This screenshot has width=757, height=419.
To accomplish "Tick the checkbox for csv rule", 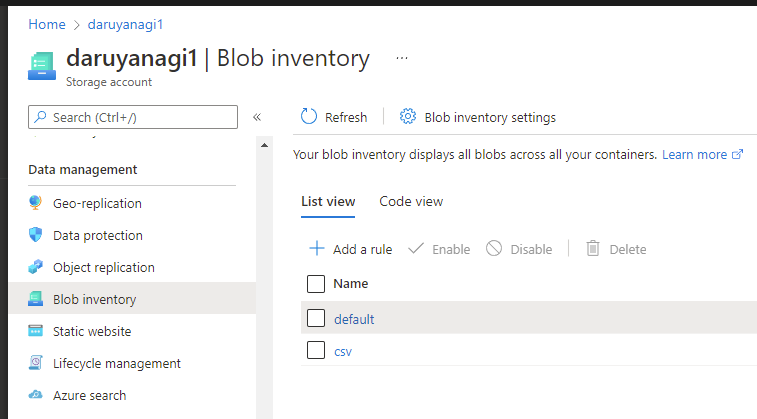I will [316, 350].
